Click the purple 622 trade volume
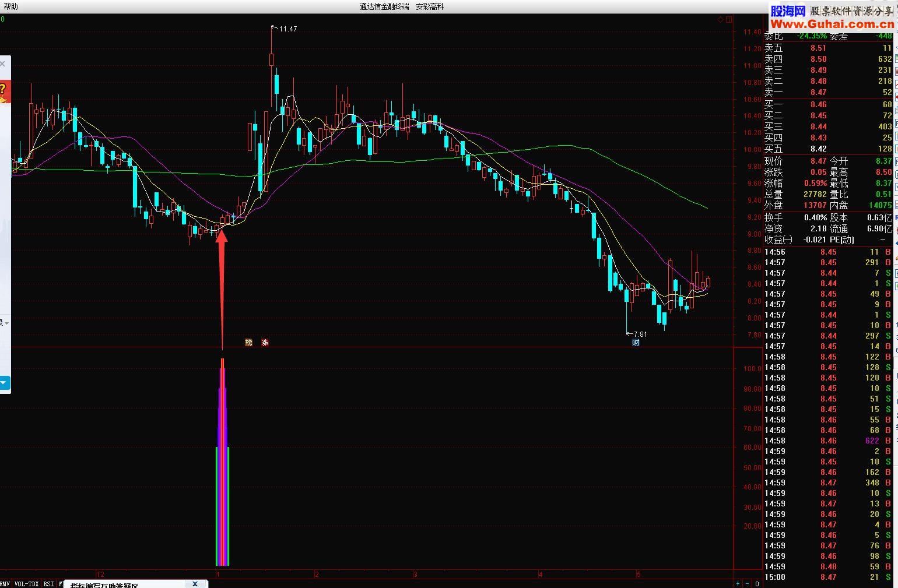898x588 pixels. point(872,441)
